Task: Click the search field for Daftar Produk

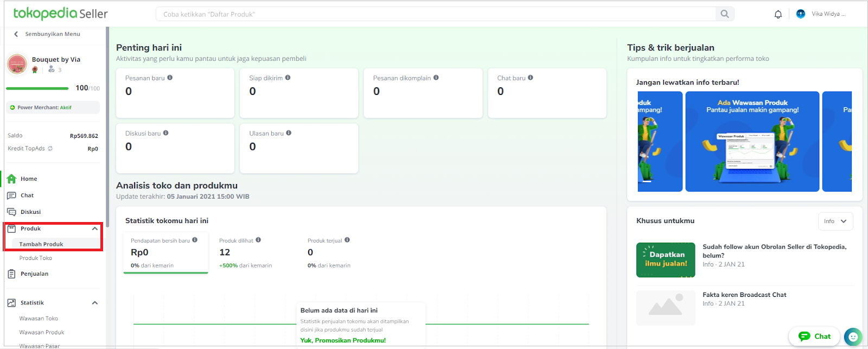Action: click(436, 14)
